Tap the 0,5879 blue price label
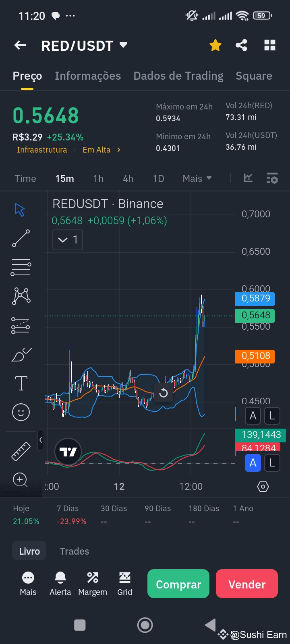 click(255, 298)
